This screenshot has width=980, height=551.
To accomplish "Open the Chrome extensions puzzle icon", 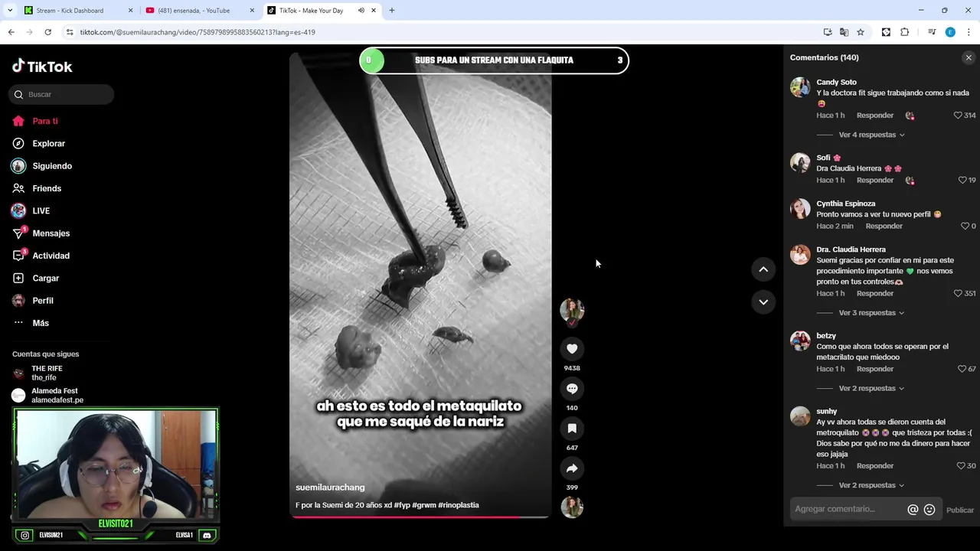I will [x=904, y=32].
